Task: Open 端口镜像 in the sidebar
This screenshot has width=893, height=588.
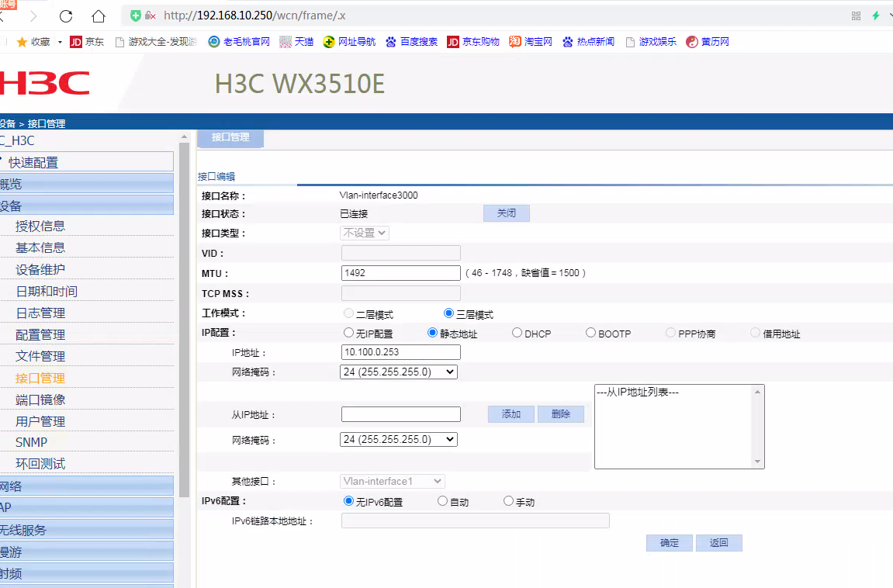Action: (40, 399)
